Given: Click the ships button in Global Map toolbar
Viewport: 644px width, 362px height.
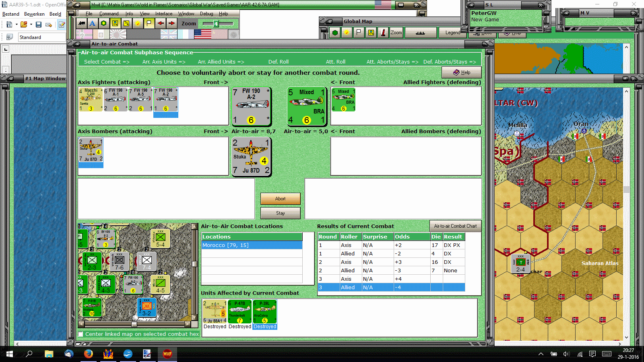Looking at the screenshot, I should [x=421, y=33].
